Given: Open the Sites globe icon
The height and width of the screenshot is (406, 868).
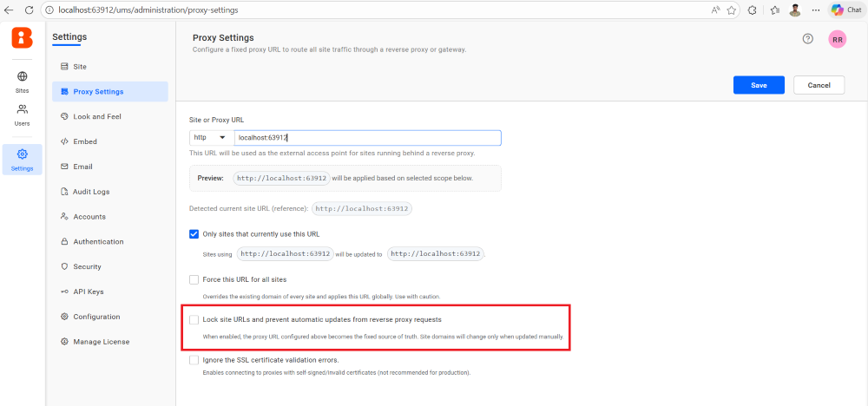Looking at the screenshot, I should (23, 76).
